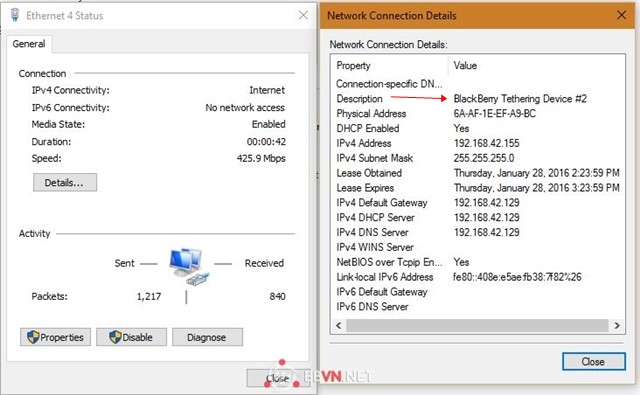Click the Sent packets count 1,217
Viewport: 640px width, 395px height.
(x=149, y=296)
